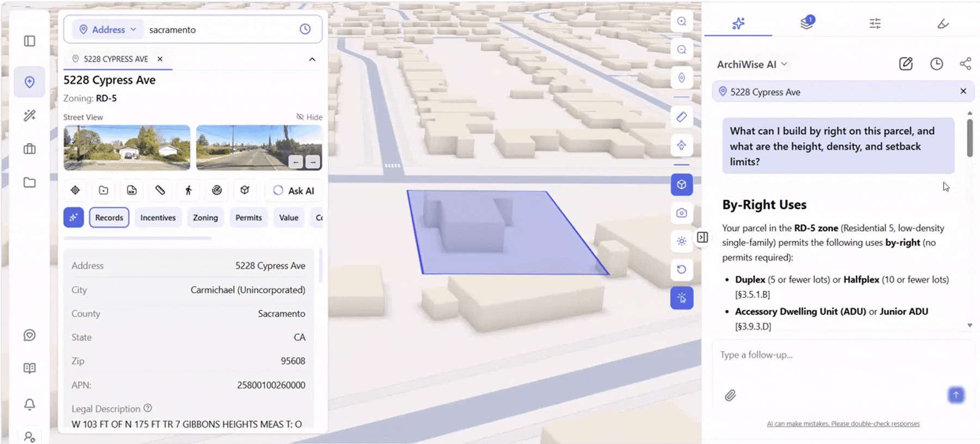Open the location pin search icon in sidebar
The image size is (980, 444).
pos(29,82)
